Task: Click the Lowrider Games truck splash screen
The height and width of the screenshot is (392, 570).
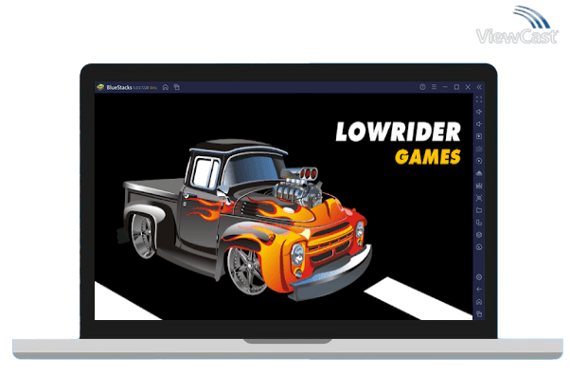Action: tap(283, 206)
